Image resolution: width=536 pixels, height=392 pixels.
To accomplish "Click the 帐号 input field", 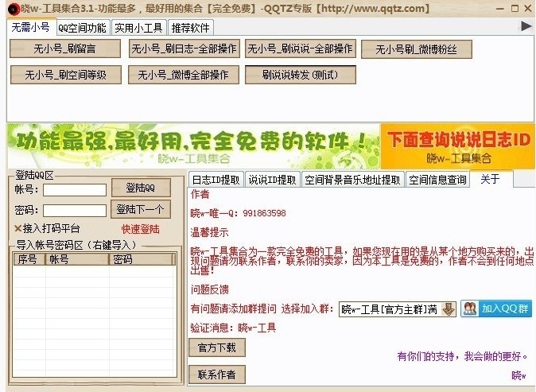I will point(74,190).
